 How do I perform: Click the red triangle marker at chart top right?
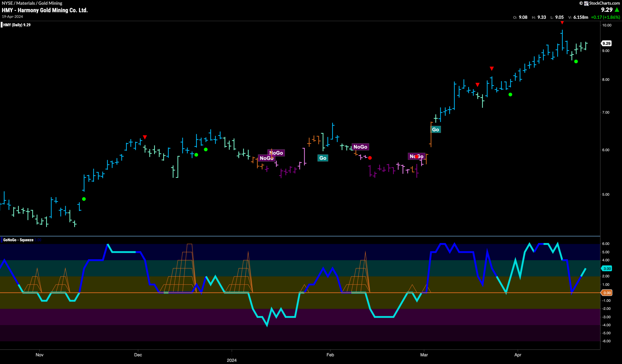[562, 23]
